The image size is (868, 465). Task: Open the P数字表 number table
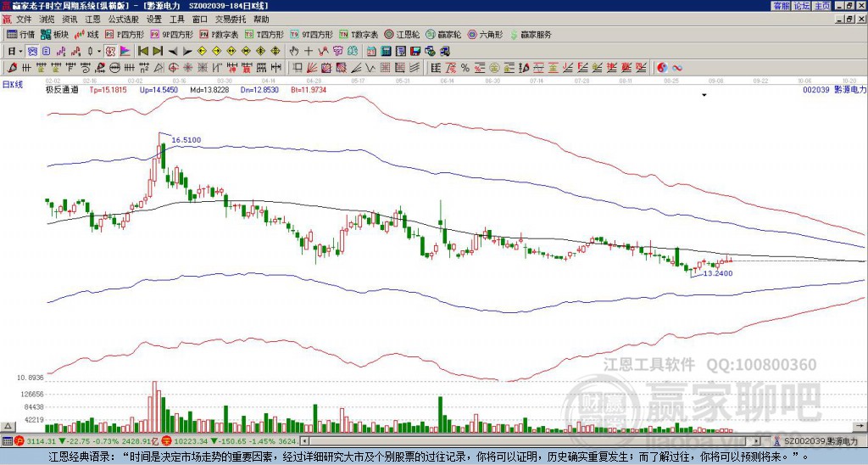click(219, 34)
